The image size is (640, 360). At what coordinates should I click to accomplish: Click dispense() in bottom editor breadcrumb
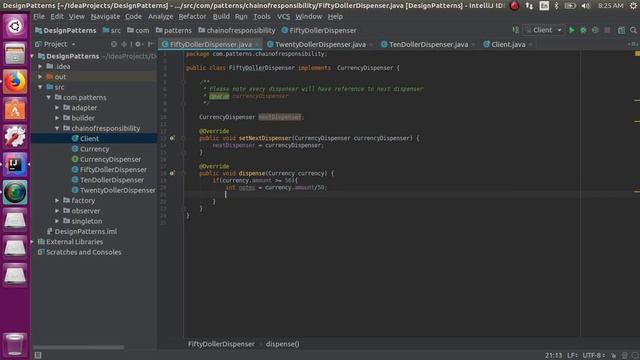coord(282,344)
